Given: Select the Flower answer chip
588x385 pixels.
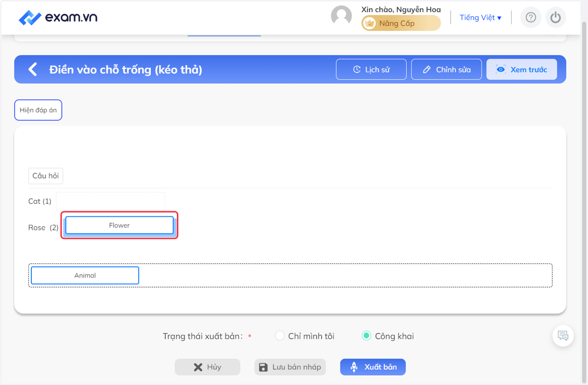Looking at the screenshot, I should coord(120,225).
